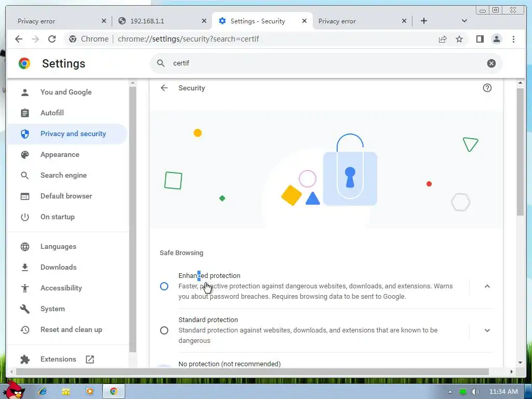
Task: Open a new tab with plus button
Action: pyautogui.click(x=424, y=21)
